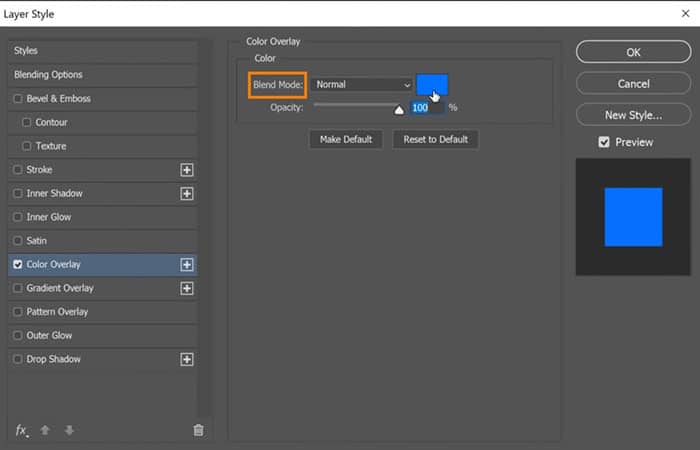Image resolution: width=700 pixels, height=450 pixels.
Task: Open the Blend Mode Normal dropdown
Action: [x=362, y=84]
